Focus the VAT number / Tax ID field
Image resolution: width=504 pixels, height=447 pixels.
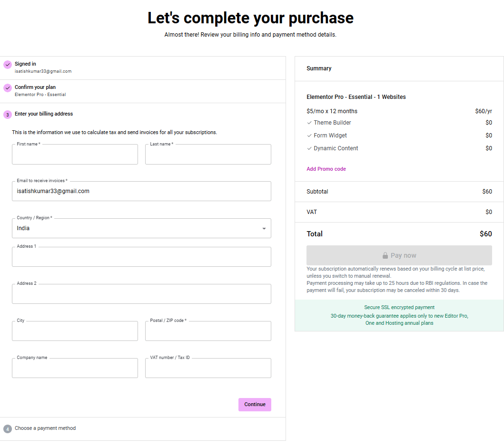(208, 368)
